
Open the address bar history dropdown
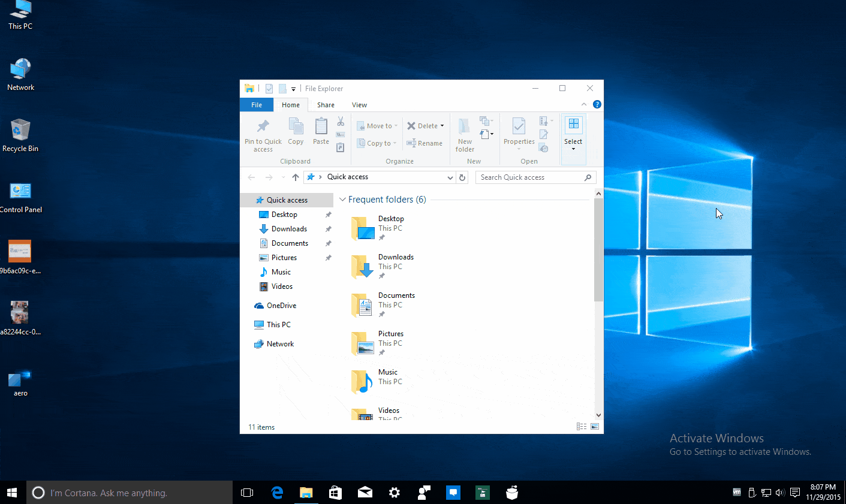pyautogui.click(x=450, y=177)
